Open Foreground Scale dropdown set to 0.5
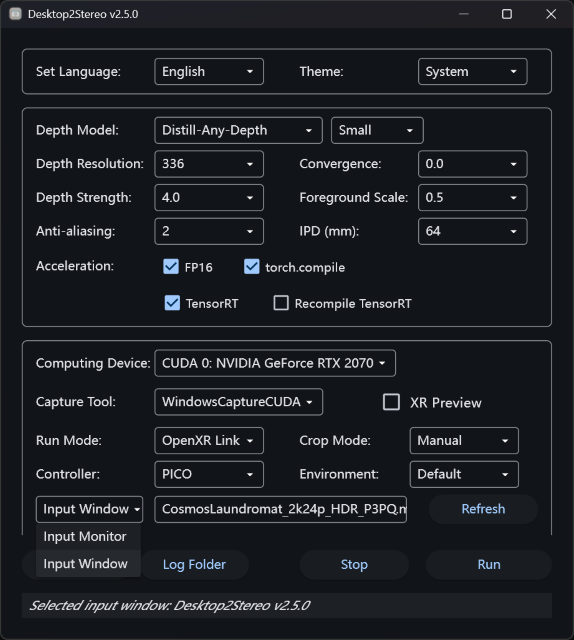574x640 pixels. (x=472, y=198)
